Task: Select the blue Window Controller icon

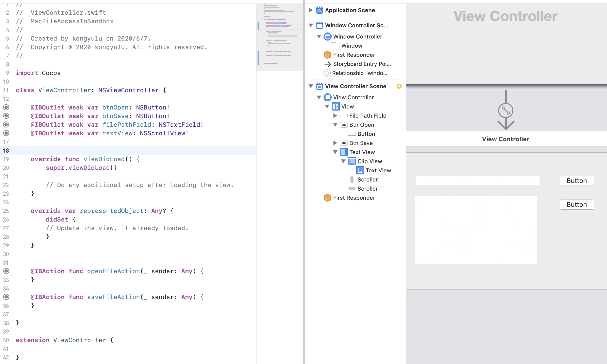Action: 327,37
